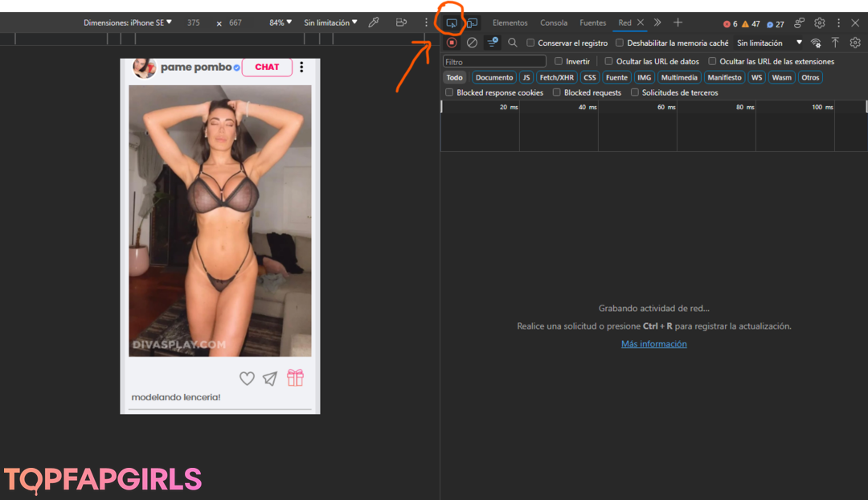Click the rotate screen icon
Image resolution: width=868 pixels, height=500 pixels.
click(400, 23)
